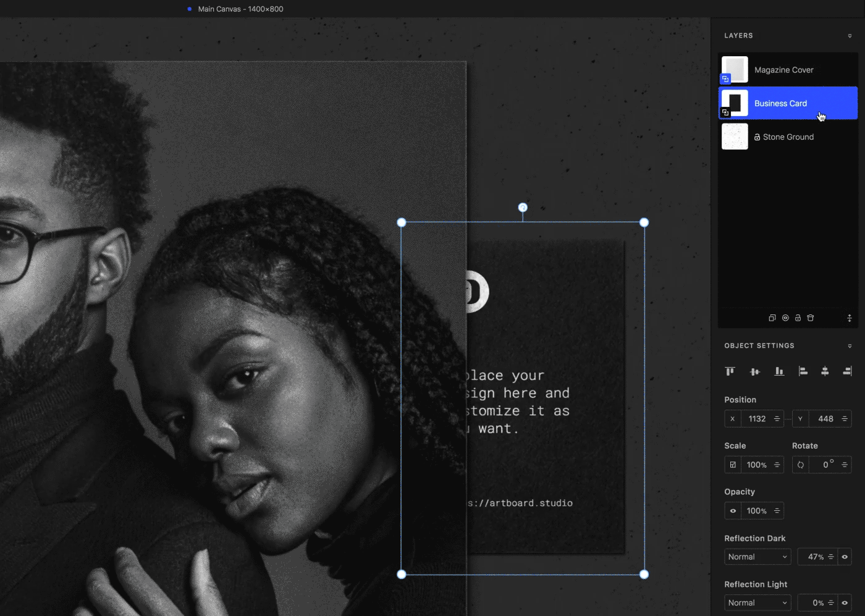Collapse the Object Settings panel arrow

(850, 346)
